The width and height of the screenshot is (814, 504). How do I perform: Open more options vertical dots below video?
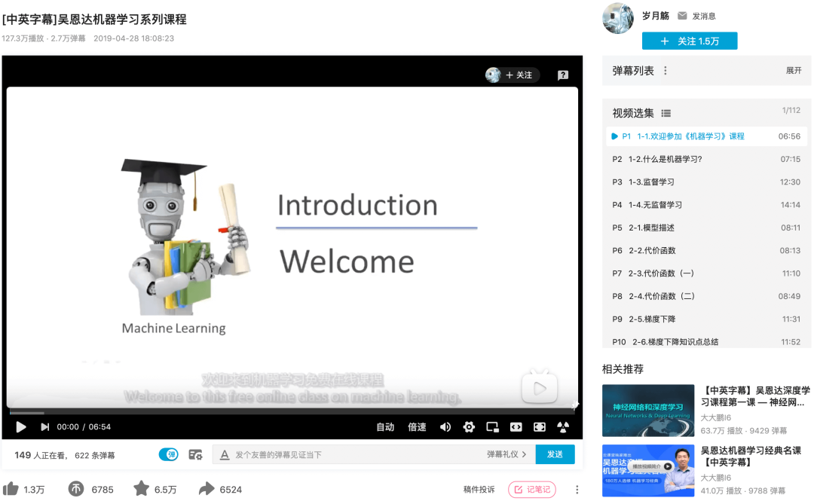click(577, 490)
